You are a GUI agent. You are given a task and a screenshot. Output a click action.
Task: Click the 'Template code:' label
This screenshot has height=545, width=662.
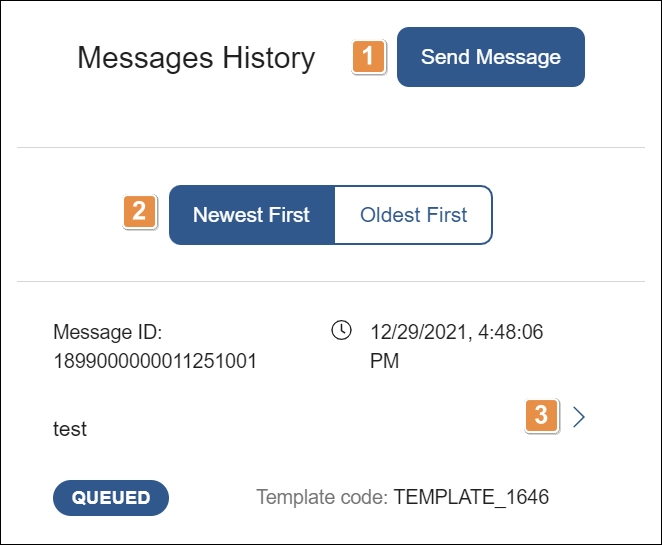coord(321,497)
